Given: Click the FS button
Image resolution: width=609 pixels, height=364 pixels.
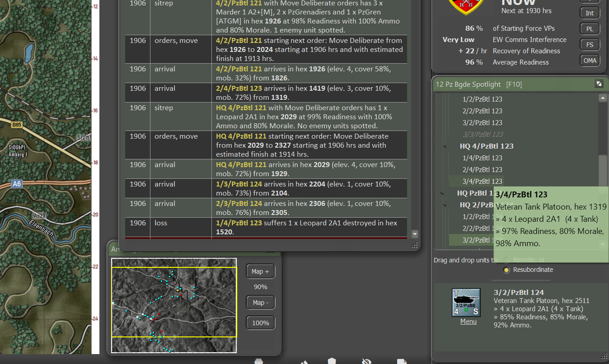Looking at the screenshot, I should (x=590, y=45).
